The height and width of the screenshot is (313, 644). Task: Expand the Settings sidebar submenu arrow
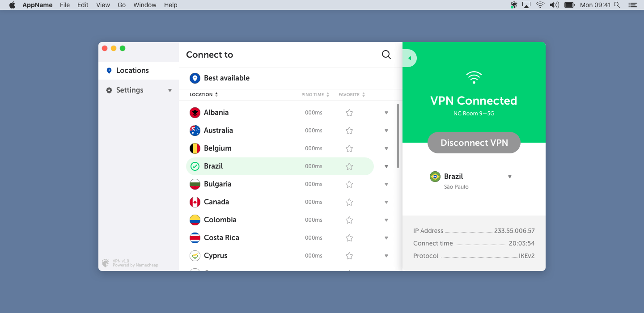(170, 90)
